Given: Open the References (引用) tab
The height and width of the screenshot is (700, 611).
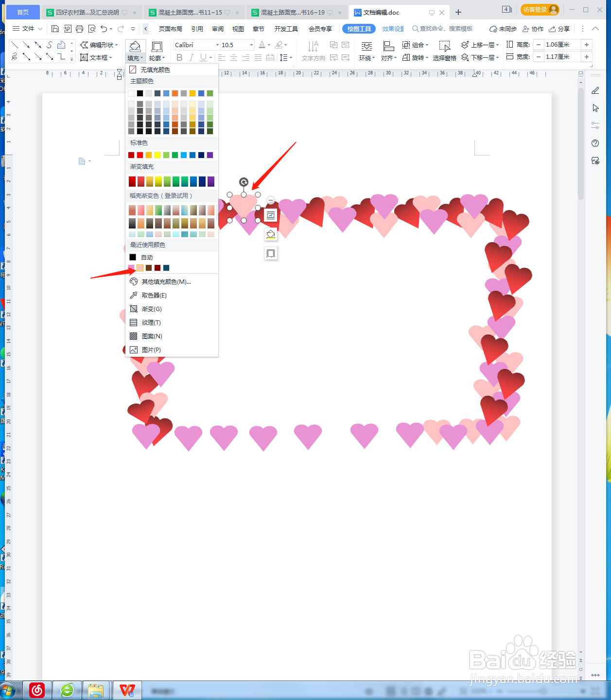Looking at the screenshot, I should click(x=197, y=29).
